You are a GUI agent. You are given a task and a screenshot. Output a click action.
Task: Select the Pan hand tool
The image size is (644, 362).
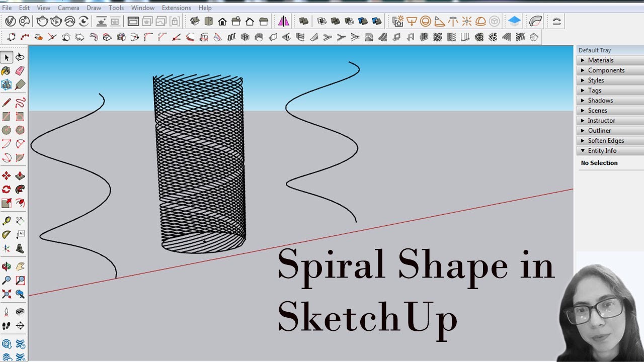point(20,266)
